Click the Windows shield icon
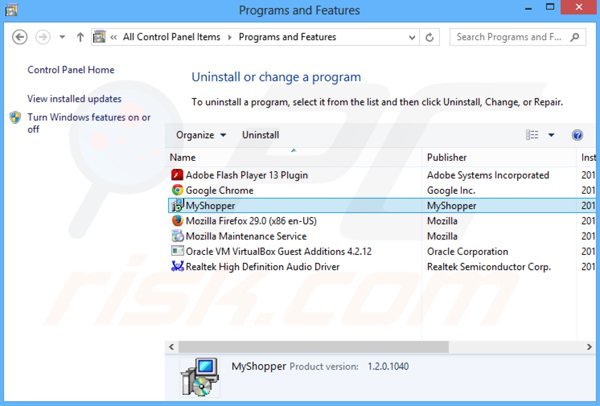 15,117
